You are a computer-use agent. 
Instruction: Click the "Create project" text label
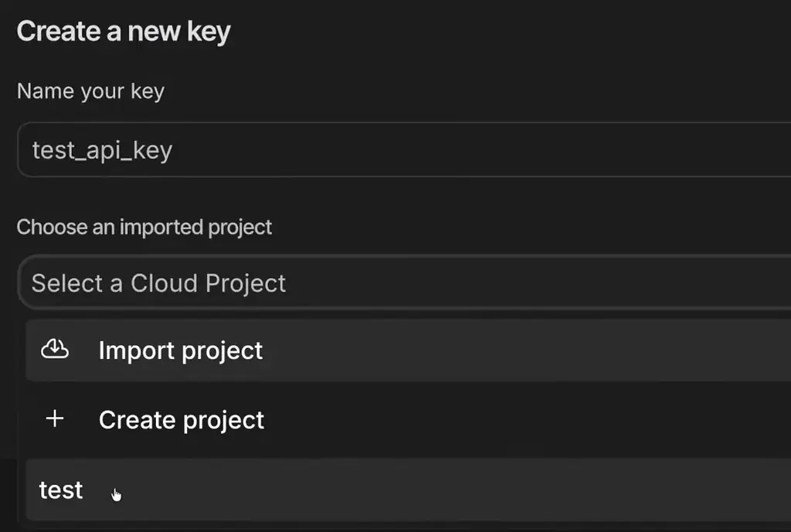[x=182, y=420]
